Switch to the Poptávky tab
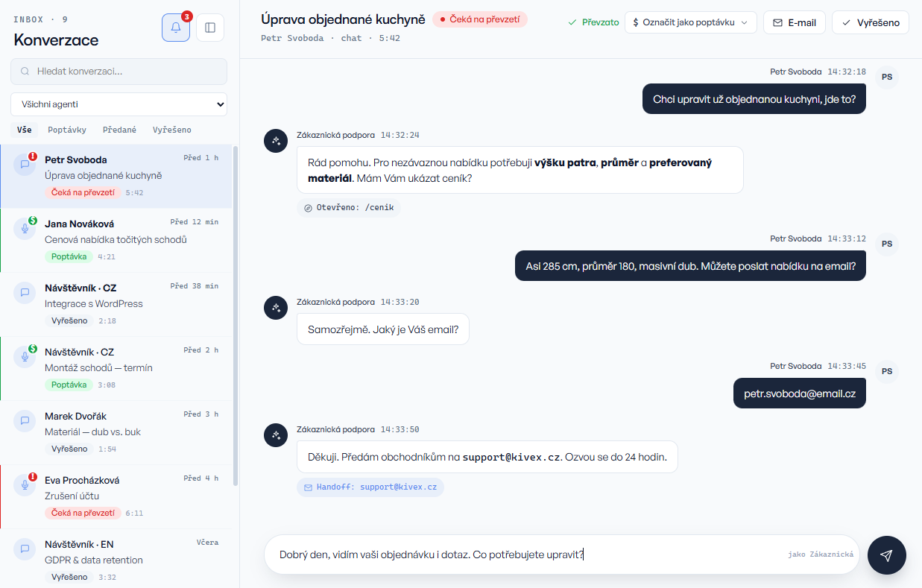The image size is (922, 588). click(x=67, y=130)
